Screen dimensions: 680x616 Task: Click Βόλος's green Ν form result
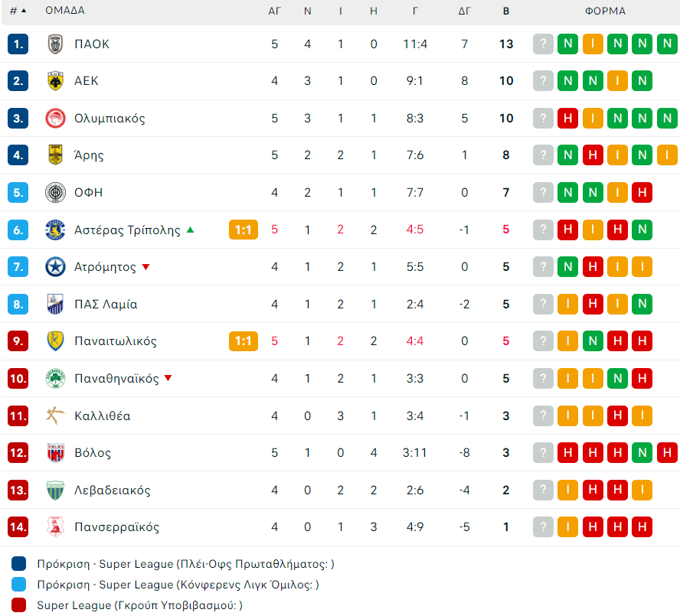click(642, 453)
